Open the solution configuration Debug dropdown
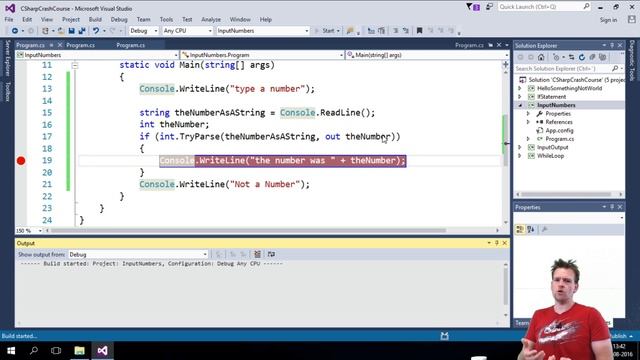The height and width of the screenshot is (360, 640). pyautogui.click(x=144, y=31)
